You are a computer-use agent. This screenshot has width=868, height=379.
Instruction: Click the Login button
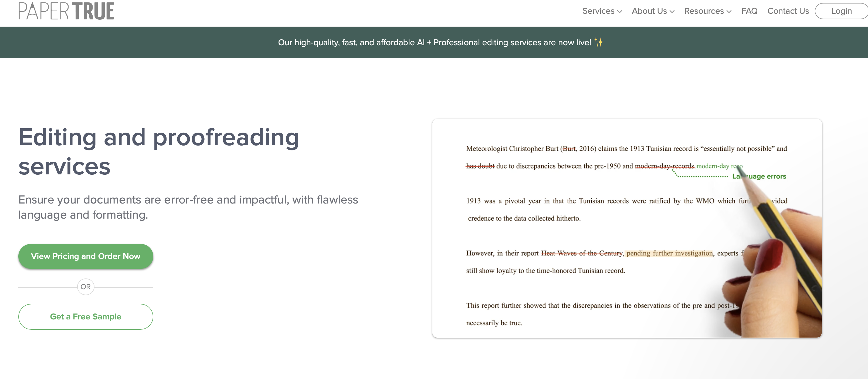(841, 11)
